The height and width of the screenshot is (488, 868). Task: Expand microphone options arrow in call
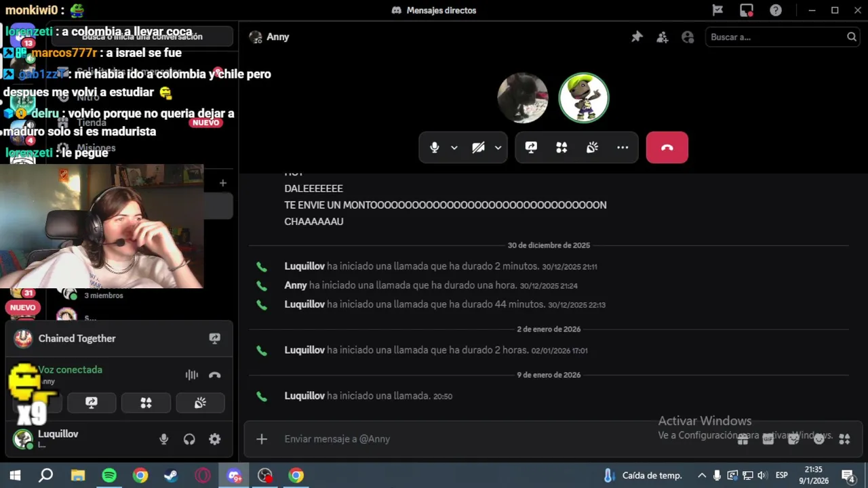click(454, 148)
